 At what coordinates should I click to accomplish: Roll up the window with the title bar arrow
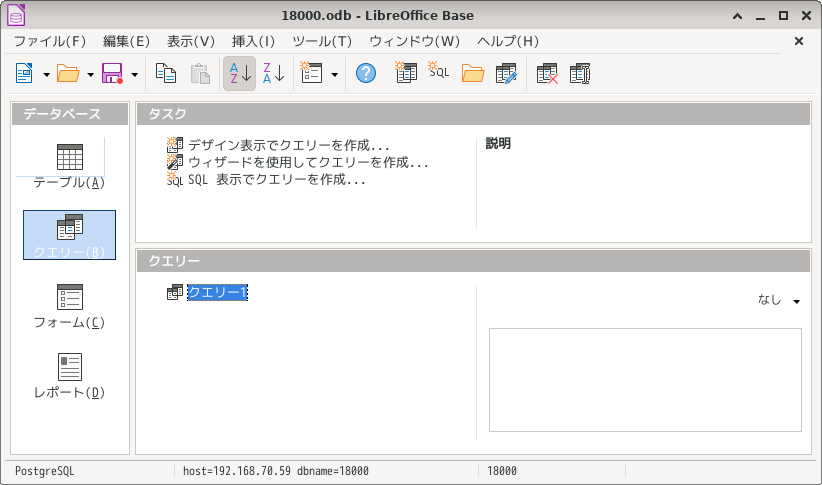tap(738, 16)
